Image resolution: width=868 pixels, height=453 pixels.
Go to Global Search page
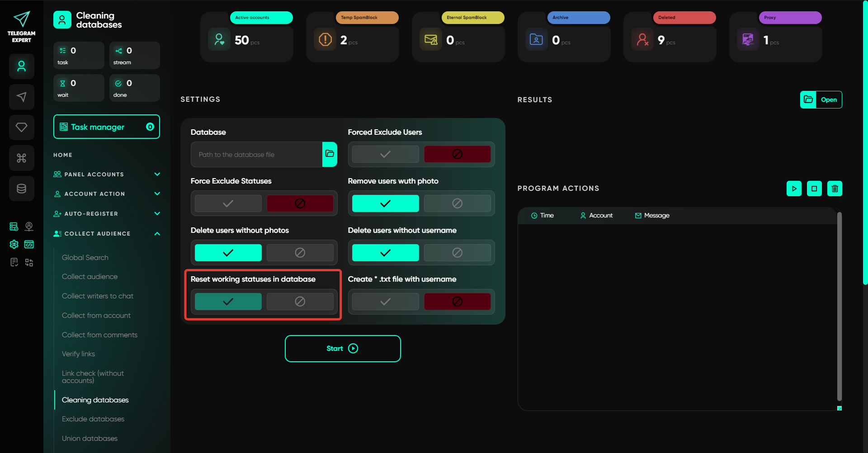point(85,258)
